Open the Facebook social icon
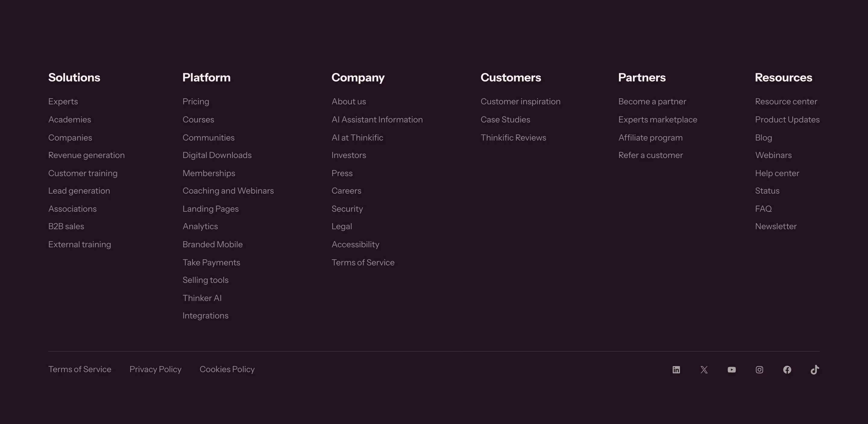The height and width of the screenshot is (424, 868). [x=787, y=370]
